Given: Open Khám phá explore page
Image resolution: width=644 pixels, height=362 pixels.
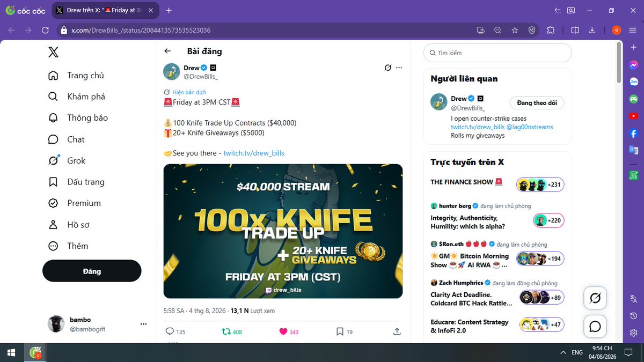Looking at the screenshot, I should [x=76, y=97].
